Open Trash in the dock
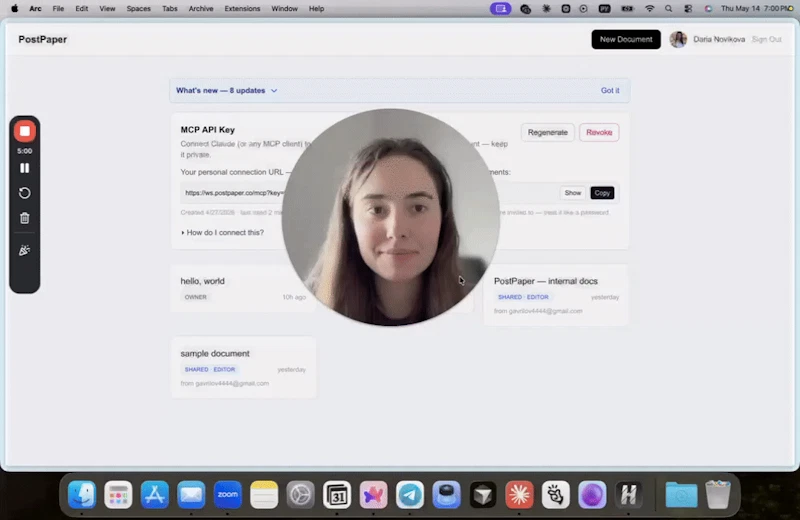Image resolution: width=800 pixels, height=520 pixels. (x=718, y=494)
